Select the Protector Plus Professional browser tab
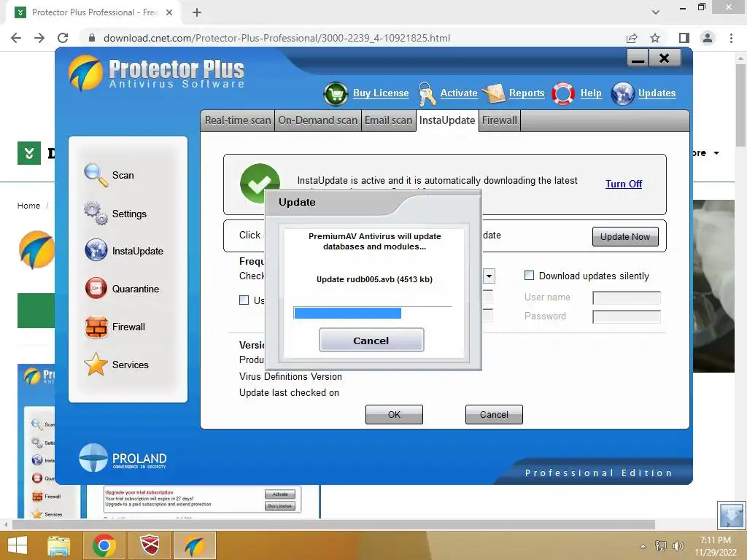Screen dimensions: 747x560 tap(93, 12)
